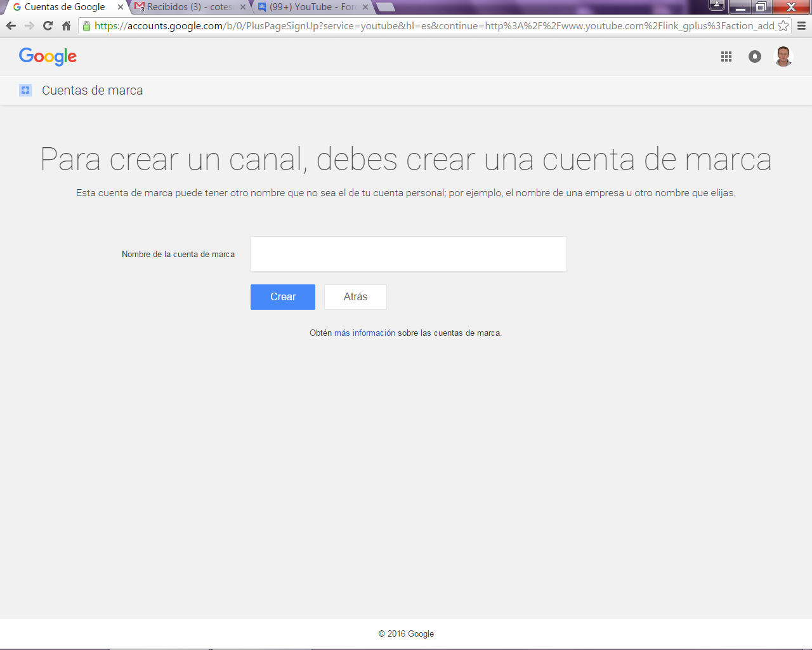Click the '© 2016 Google' footer text

coord(406,633)
